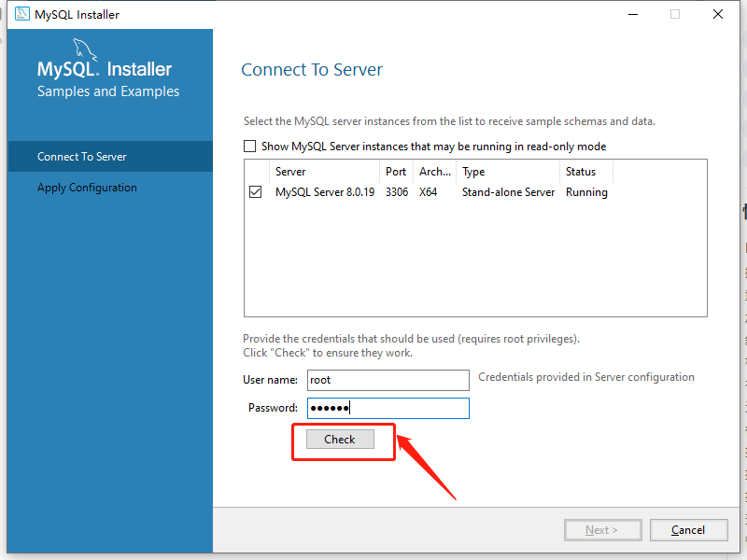Click the Cancel button
Viewport: 747px width, 560px height.
coord(689,530)
